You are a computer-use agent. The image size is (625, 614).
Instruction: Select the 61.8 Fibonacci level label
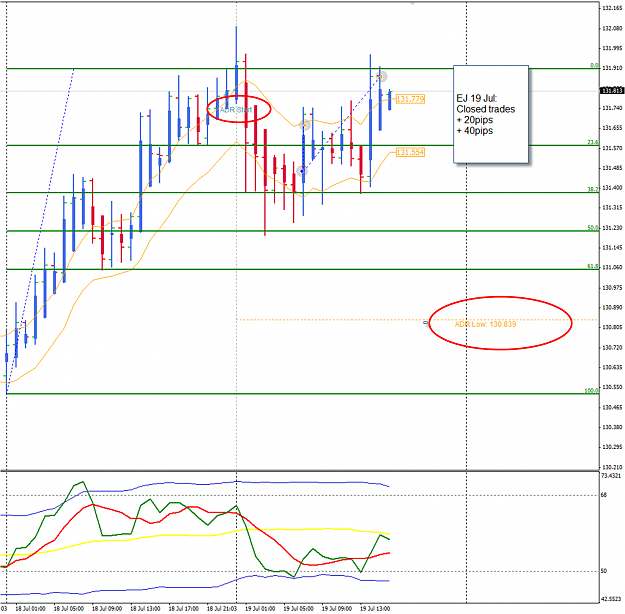[x=593, y=266]
